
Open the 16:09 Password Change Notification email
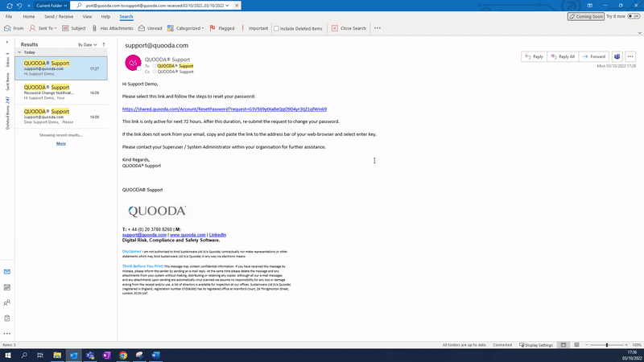[x=61, y=93]
